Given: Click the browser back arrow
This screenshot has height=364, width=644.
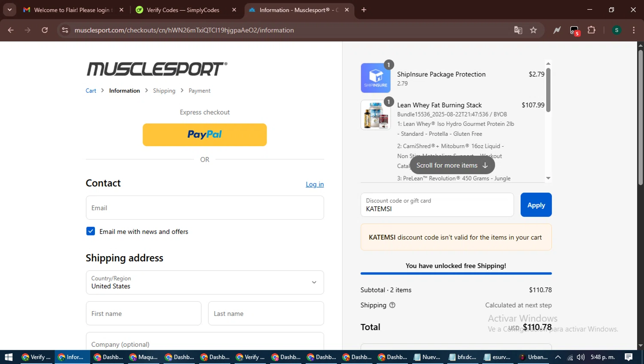Looking at the screenshot, I should coord(11,30).
